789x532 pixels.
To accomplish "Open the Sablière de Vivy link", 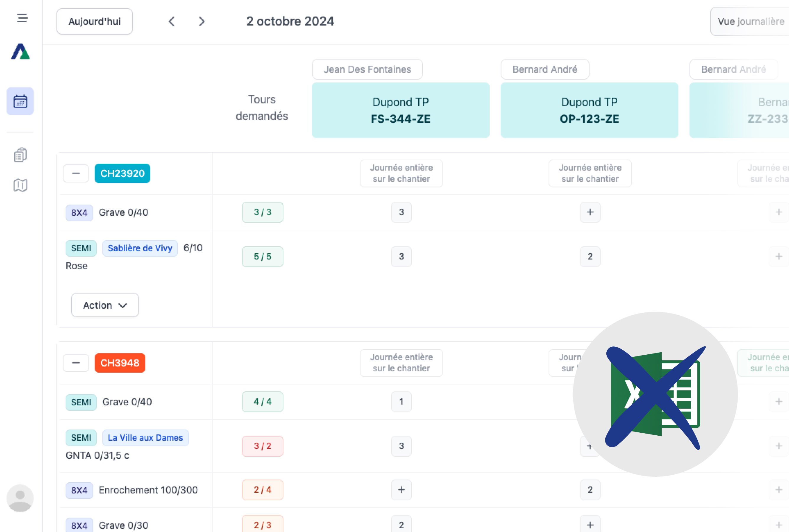I will 140,248.
